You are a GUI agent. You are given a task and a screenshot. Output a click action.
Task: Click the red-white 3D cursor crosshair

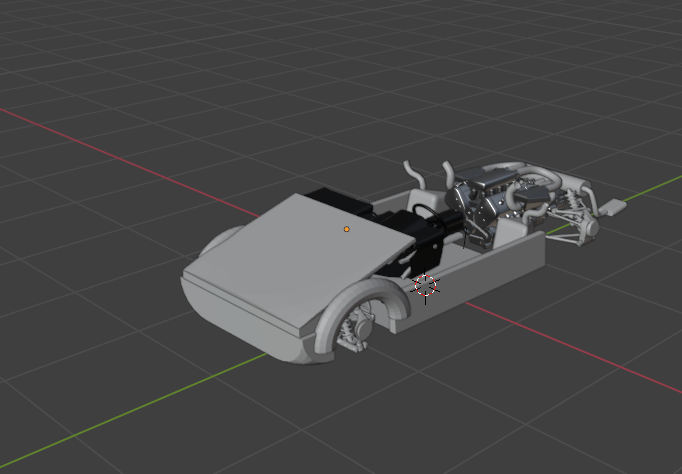(x=425, y=286)
